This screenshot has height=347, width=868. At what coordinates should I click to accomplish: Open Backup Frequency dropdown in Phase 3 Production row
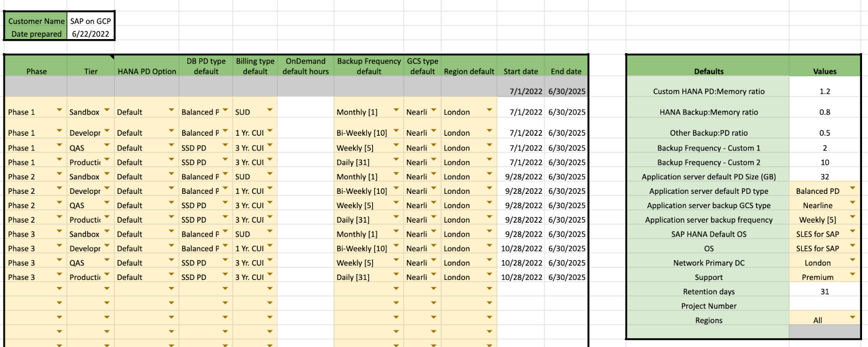pyautogui.click(x=396, y=275)
